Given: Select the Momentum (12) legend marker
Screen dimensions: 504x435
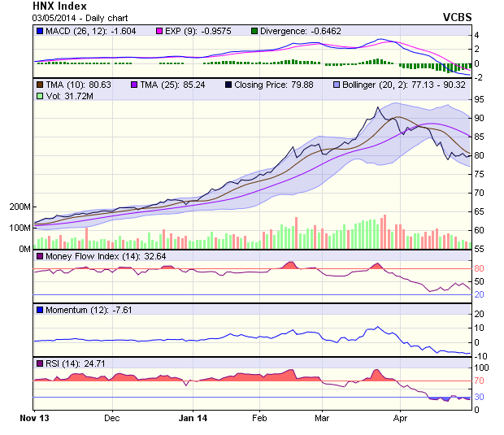Looking at the screenshot, I should tap(40, 311).
